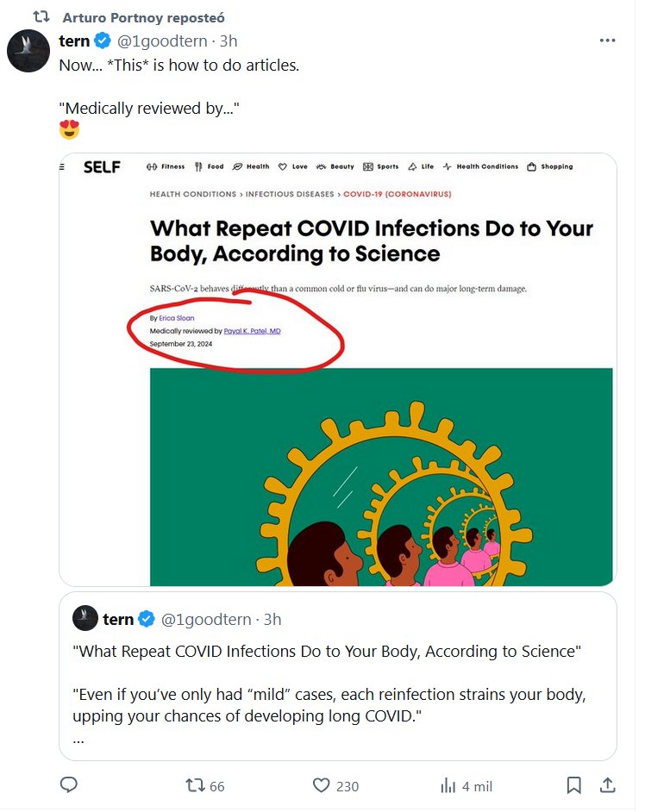The width and height of the screenshot is (645, 812).
Task: Like the tweet using heart icon
Action: [x=335, y=786]
